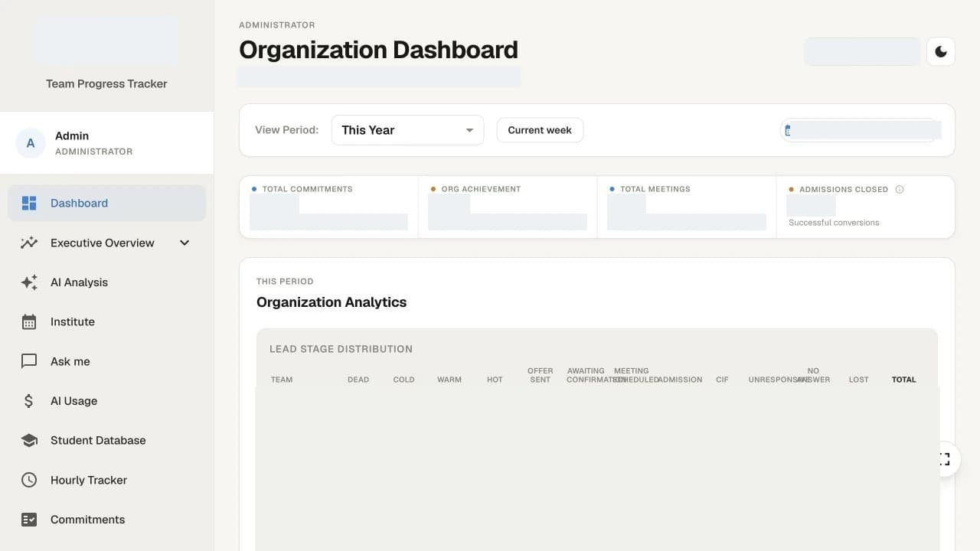Expand the Executive Overview submenu chevron

coord(185,243)
